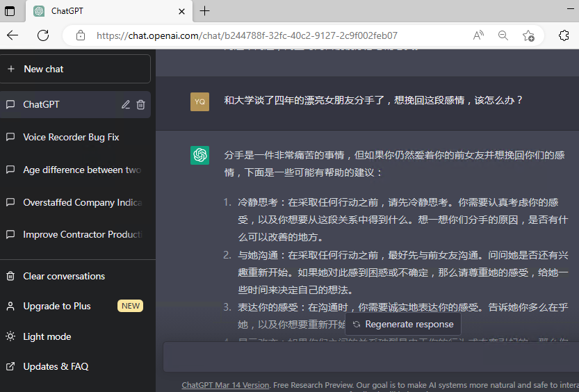Click the ChatGPT favicon on the tab
This screenshot has height=392, width=579.
tap(39, 11)
